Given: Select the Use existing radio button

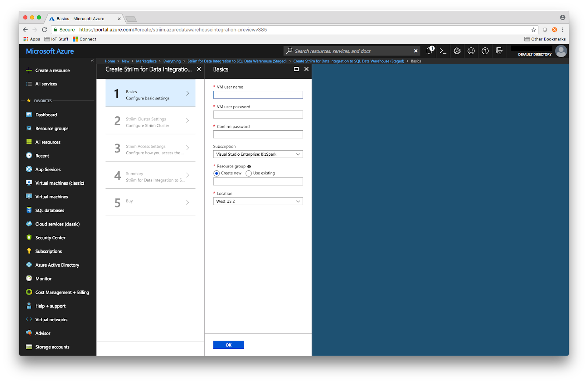Looking at the screenshot, I should 249,173.
